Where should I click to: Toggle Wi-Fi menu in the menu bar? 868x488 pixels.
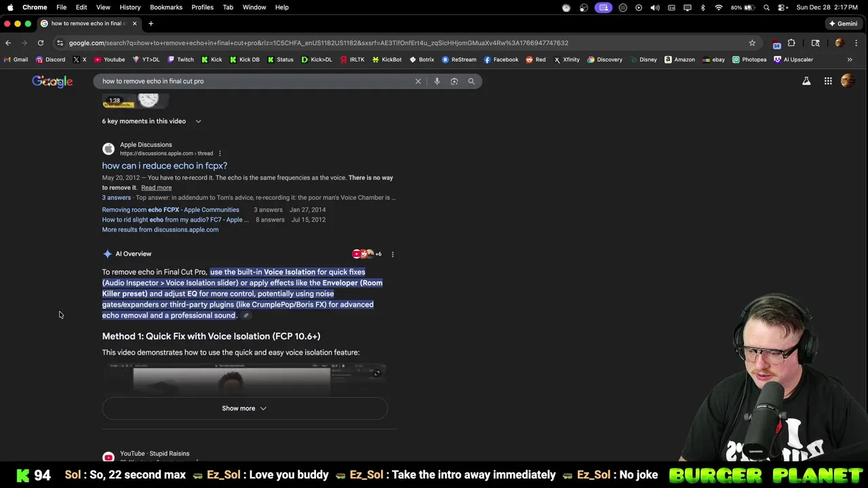point(719,7)
